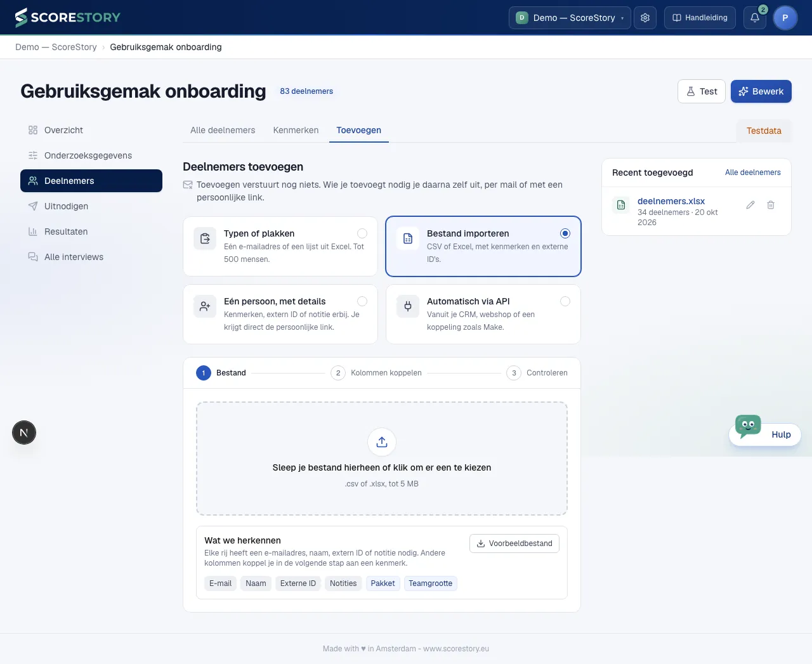The image size is (812, 664).
Task: Click the ScoreStory logo
Action: 67,18
